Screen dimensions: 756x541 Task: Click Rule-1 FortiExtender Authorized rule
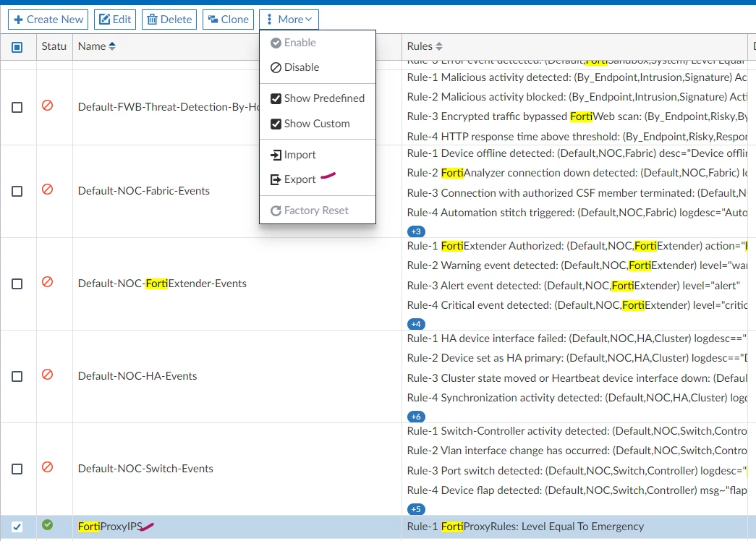[577, 246]
